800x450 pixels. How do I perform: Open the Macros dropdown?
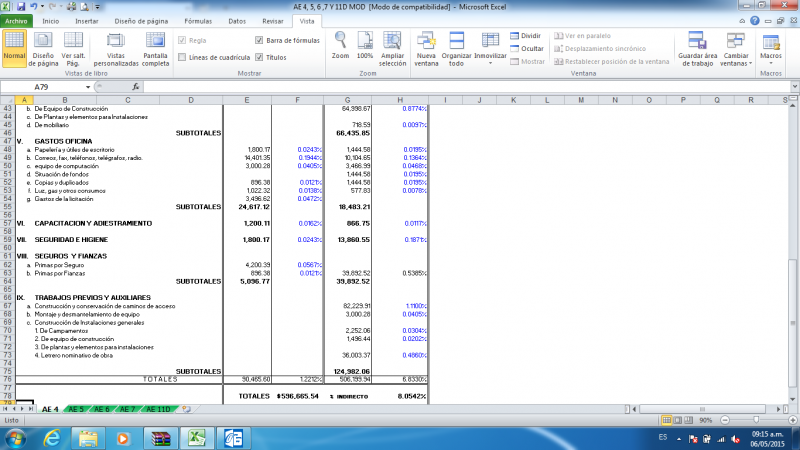click(771, 47)
